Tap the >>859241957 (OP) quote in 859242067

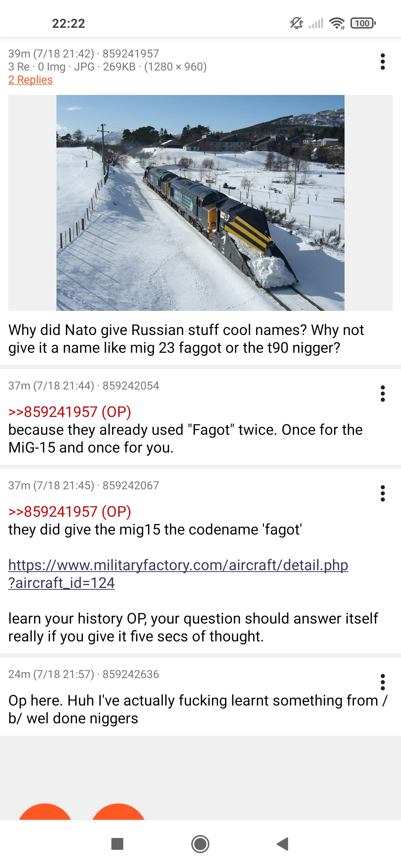point(70,512)
